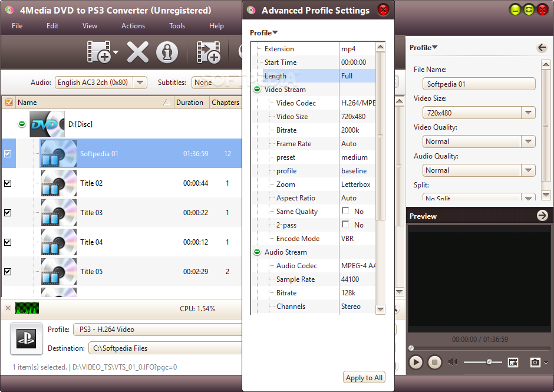Click the Add Profile clip toolbar icon
554x392 pixels.
tap(209, 52)
